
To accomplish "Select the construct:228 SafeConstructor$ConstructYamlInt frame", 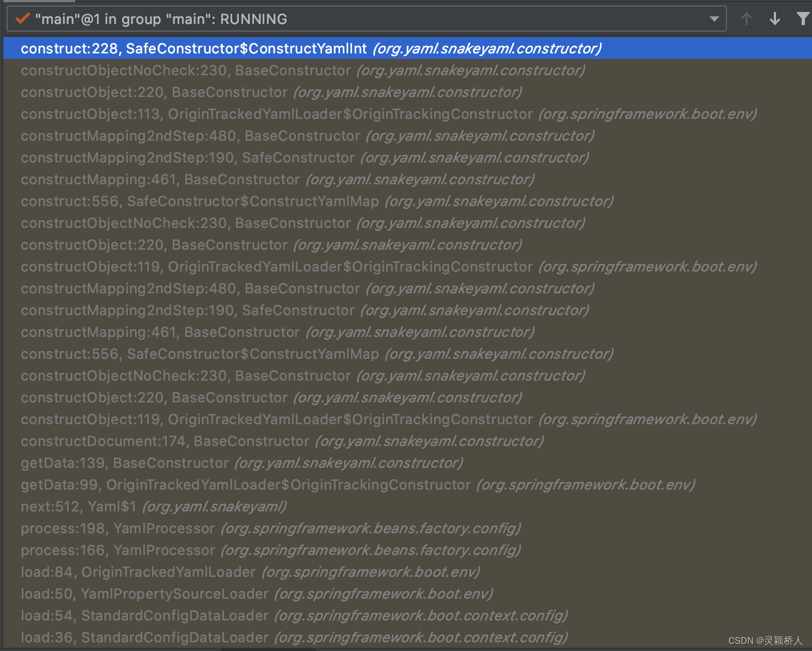I will click(x=218, y=48).
